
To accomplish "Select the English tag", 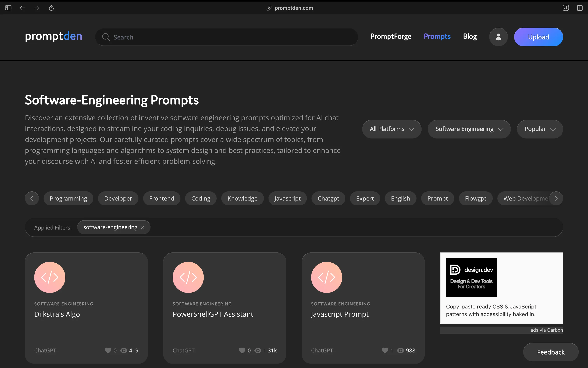I will point(400,198).
